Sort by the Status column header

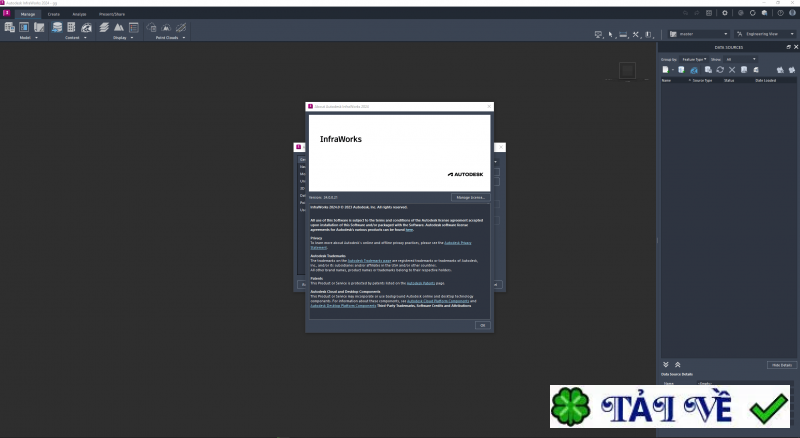point(729,81)
